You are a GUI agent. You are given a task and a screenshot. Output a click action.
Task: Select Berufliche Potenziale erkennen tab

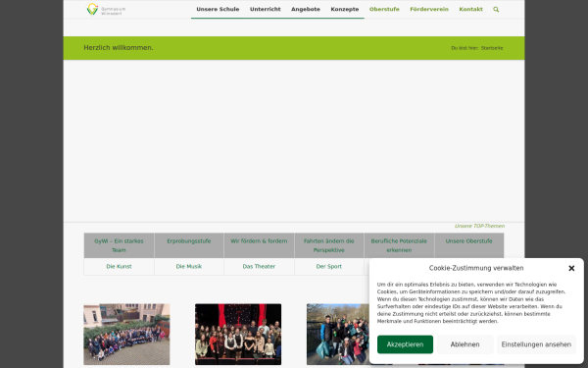399,245
